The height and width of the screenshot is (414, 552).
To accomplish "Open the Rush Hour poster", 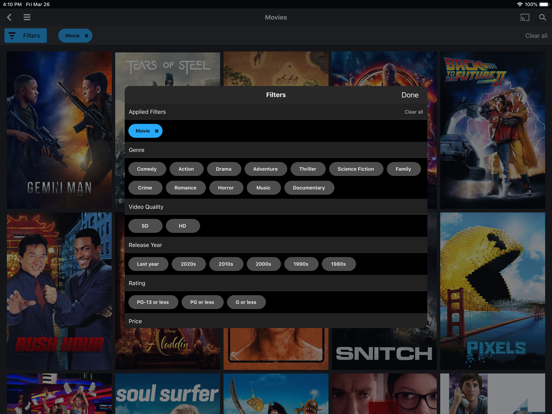I will pos(59,291).
